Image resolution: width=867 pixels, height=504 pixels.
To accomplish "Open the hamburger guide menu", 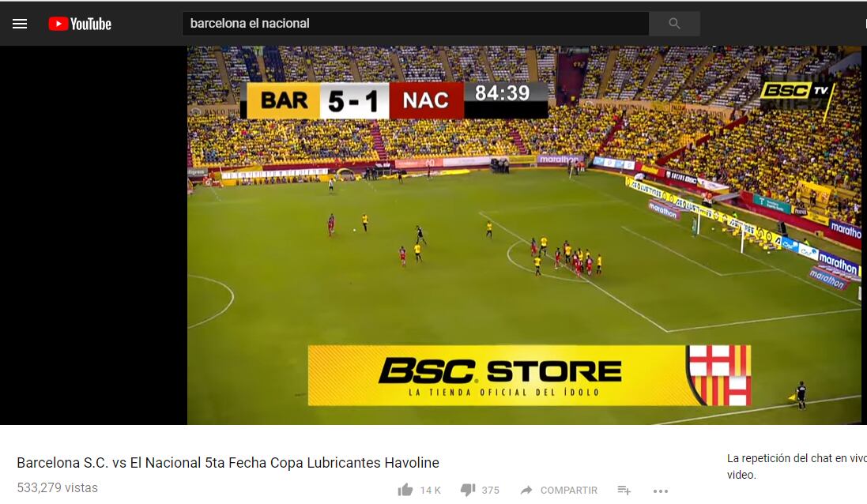I will click(x=20, y=24).
